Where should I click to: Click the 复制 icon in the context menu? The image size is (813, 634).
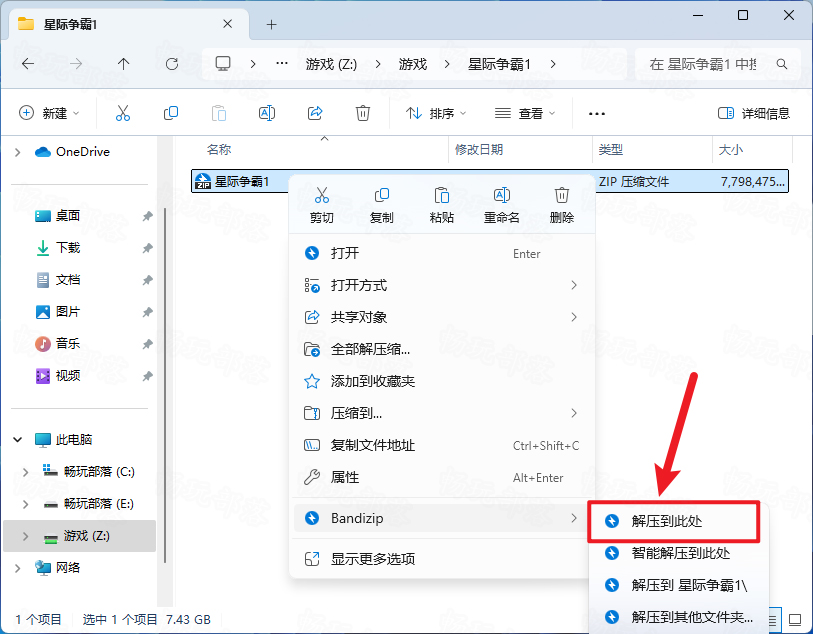382,195
